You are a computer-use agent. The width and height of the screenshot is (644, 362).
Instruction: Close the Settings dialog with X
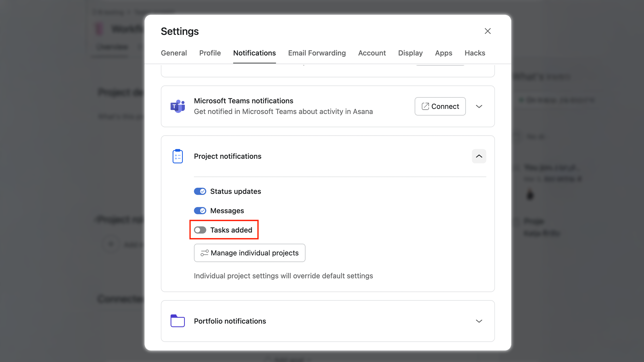pos(488,31)
